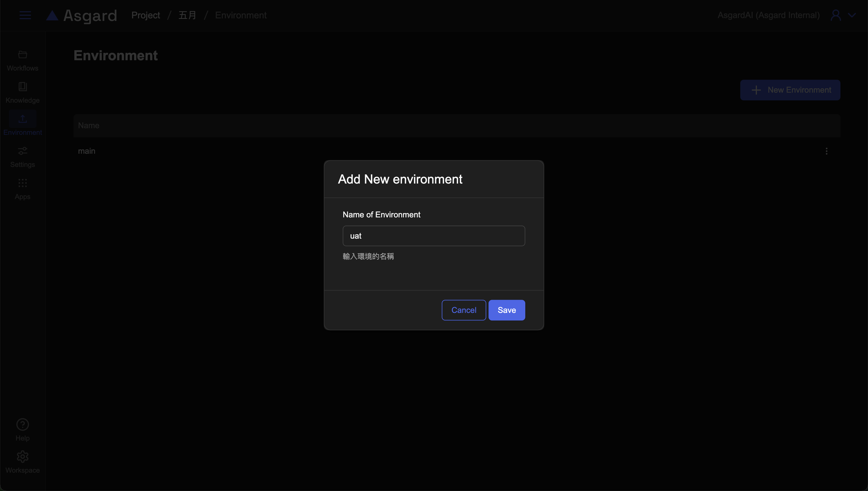This screenshot has width=868, height=491.
Task: Click the Asgard triangle logo
Action: pos(52,15)
